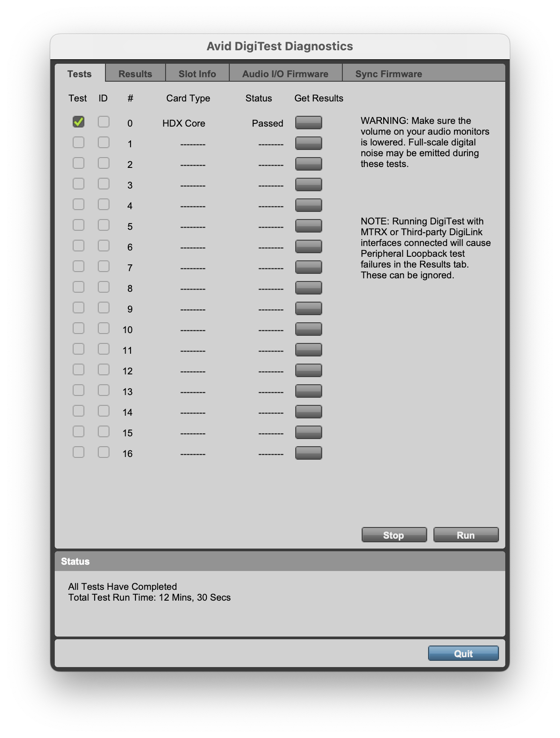This screenshot has width=560, height=738.
Task: Check the ID checkbox for slot 12
Action: [x=104, y=369]
